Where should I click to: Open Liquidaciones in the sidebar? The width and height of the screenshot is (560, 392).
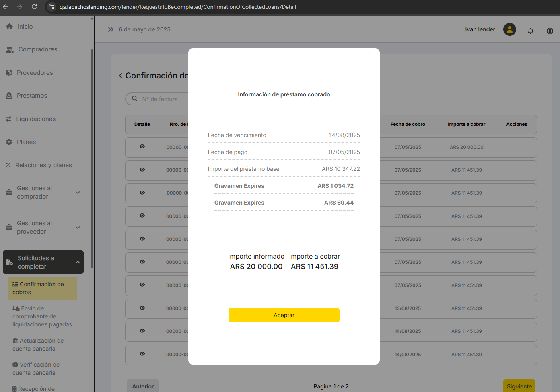click(36, 119)
